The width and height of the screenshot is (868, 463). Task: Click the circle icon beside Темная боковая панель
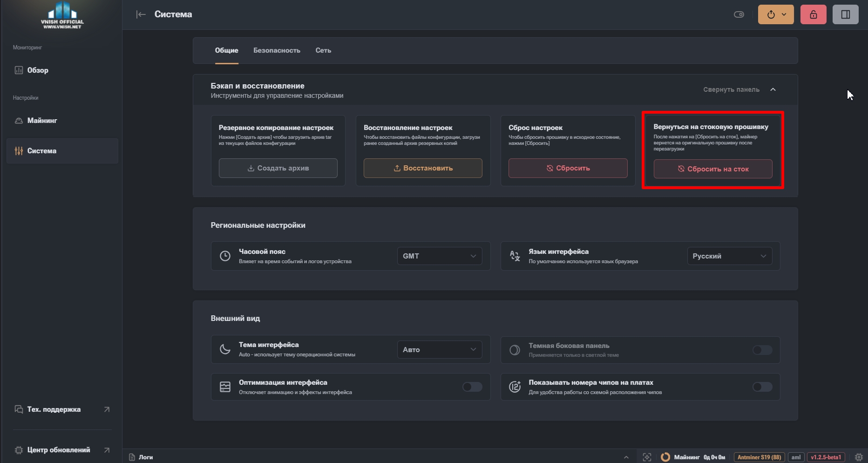coord(515,350)
